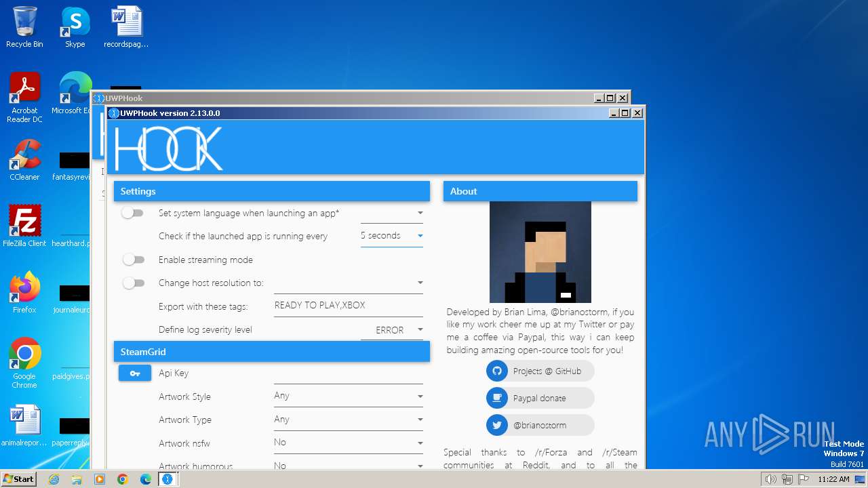Select the Recycle Bin desktop icon
868x488 pixels.
[x=24, y=27]
